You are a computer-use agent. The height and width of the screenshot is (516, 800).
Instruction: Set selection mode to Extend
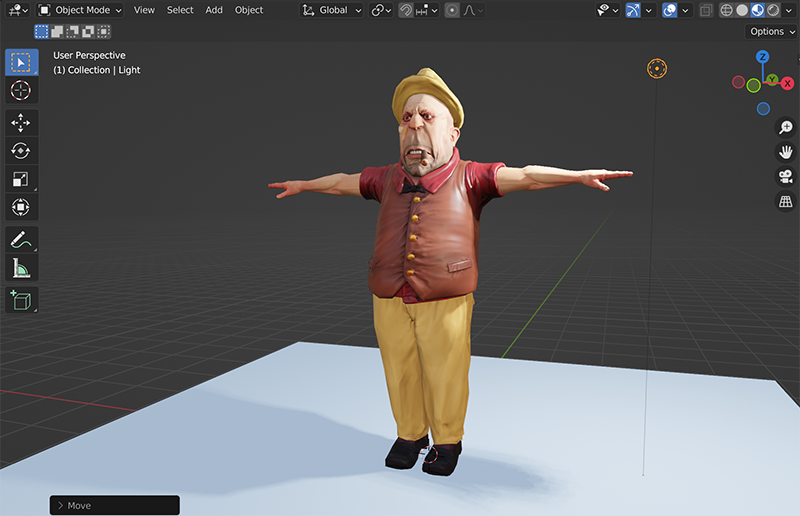click(57, 32)
